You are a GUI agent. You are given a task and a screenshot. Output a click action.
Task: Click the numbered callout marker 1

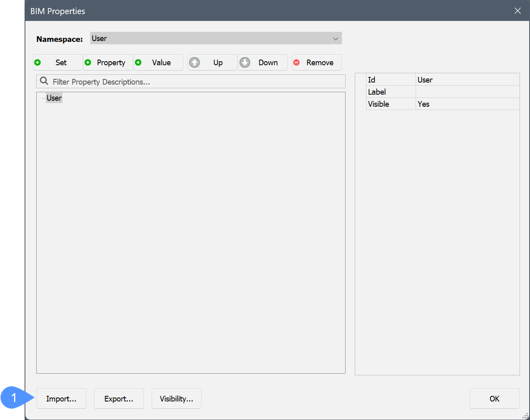click(x=14, y=398)
